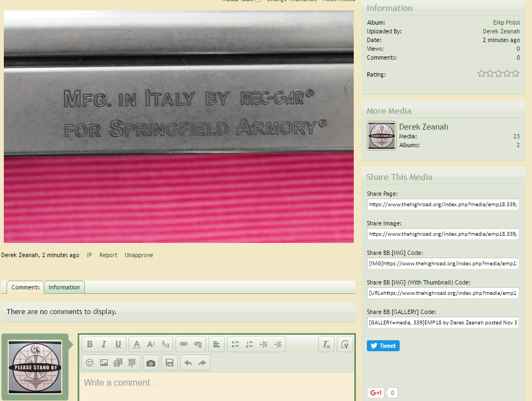
Task: Click the media count value 23
Action: (x=516, y=136)
